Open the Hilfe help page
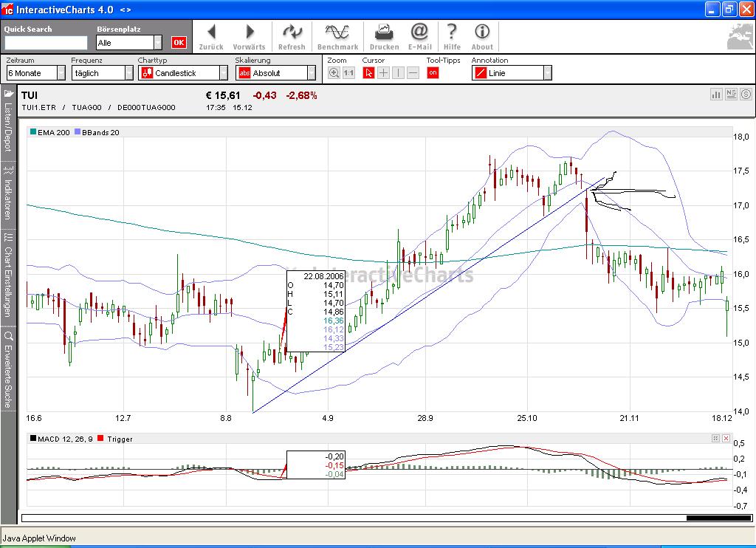Screen dimensions: 756x548 (x=452, y=36)
